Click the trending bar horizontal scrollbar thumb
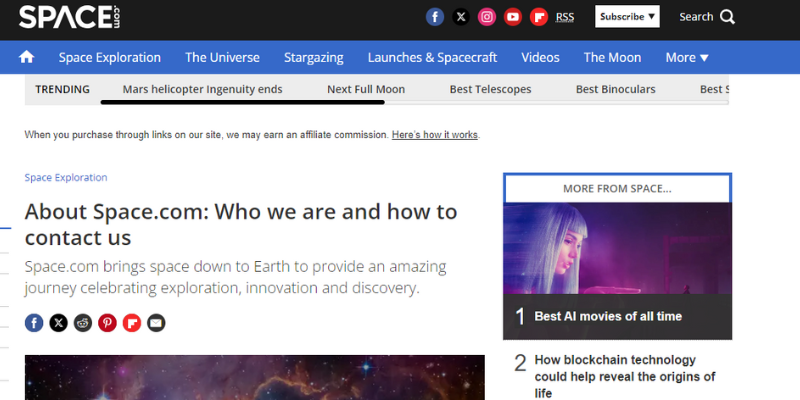This screenshot has height=400, width=800. click(242, 102)
